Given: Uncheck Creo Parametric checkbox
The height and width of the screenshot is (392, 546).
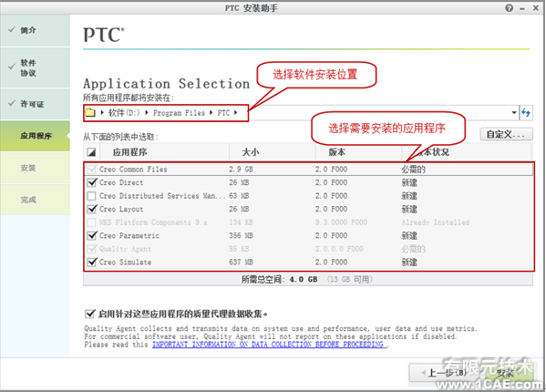Looking at the screenshot, I should (92, 236).
